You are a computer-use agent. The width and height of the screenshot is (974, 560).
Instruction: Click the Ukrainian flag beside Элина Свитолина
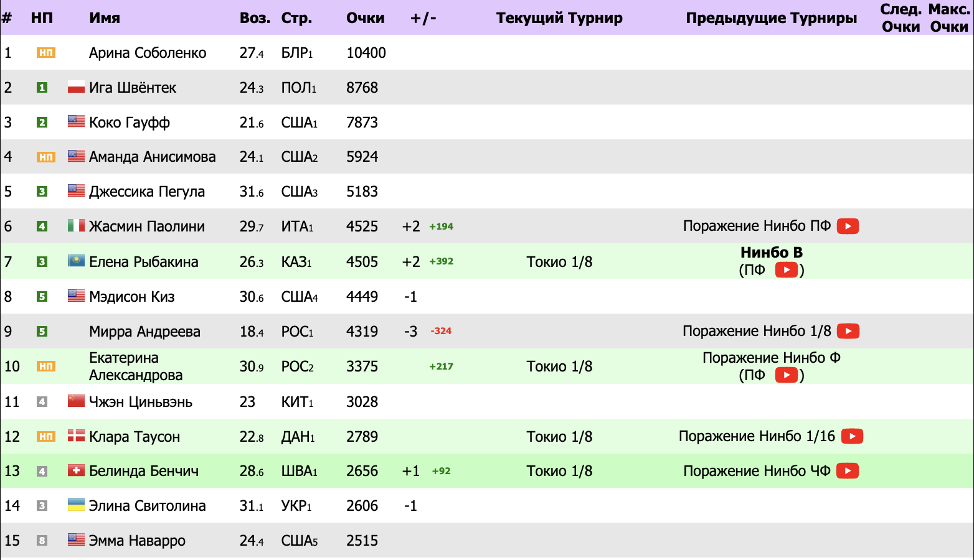pos(76,505)
